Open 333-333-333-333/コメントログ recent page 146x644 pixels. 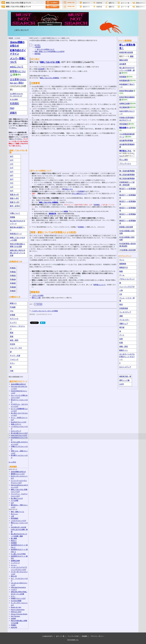pyautogui.click(x=19, y=388)
